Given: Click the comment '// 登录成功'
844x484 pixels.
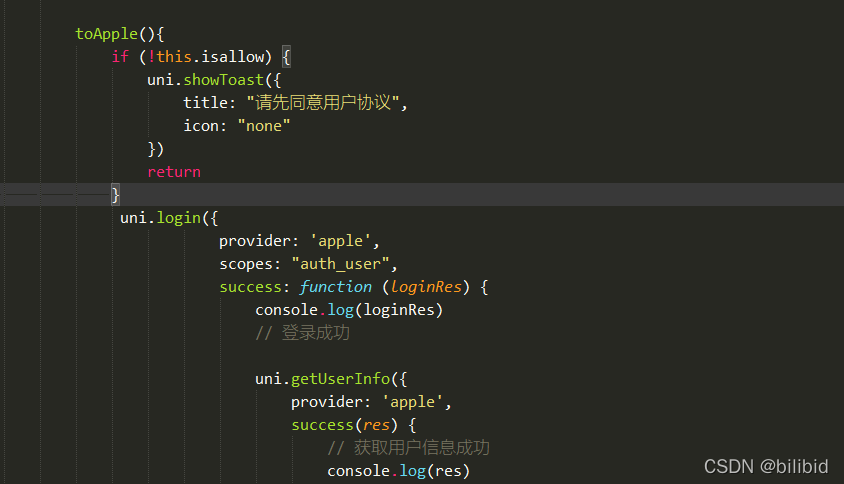Looking at the screenshot, I should (x=303, y=333).
